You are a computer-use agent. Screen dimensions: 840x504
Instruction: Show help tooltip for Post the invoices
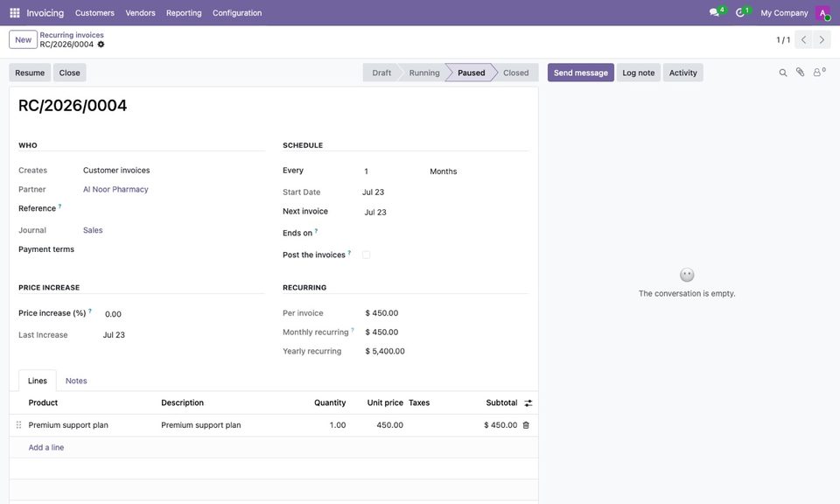coord(349,253)
